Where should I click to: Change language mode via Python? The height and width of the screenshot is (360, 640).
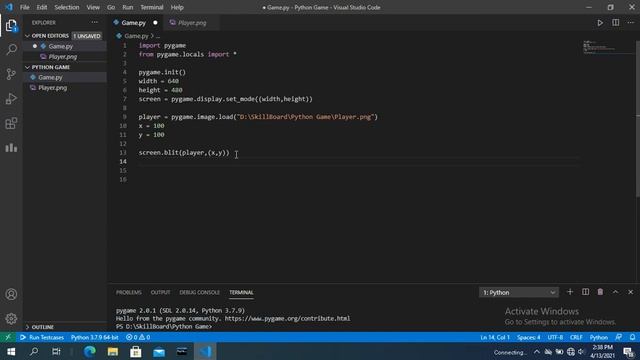point(599,337)
